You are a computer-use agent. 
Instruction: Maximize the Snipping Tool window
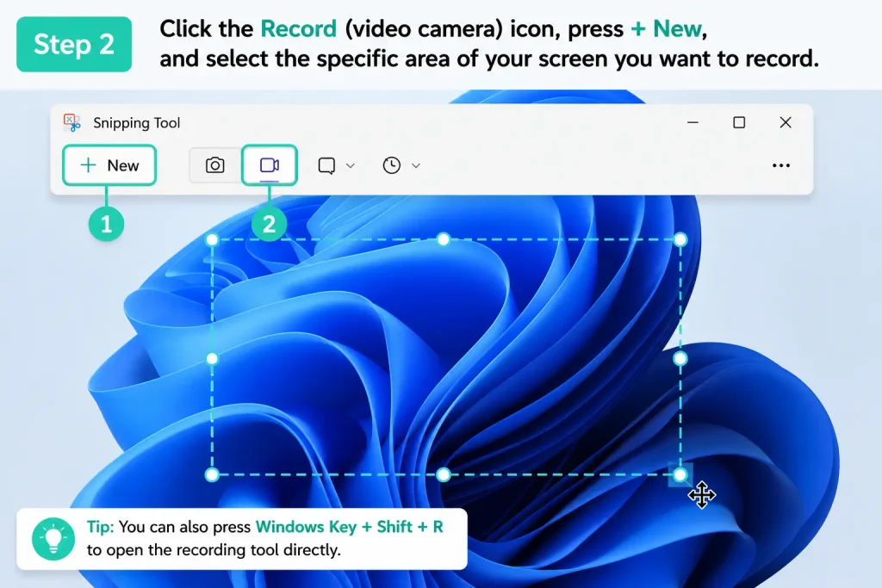(739, 122)
